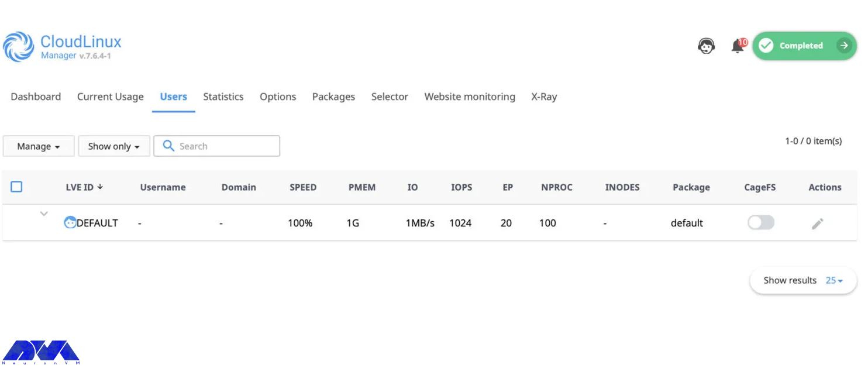
Task: View notifications via the bell icon
Action: 736,46
